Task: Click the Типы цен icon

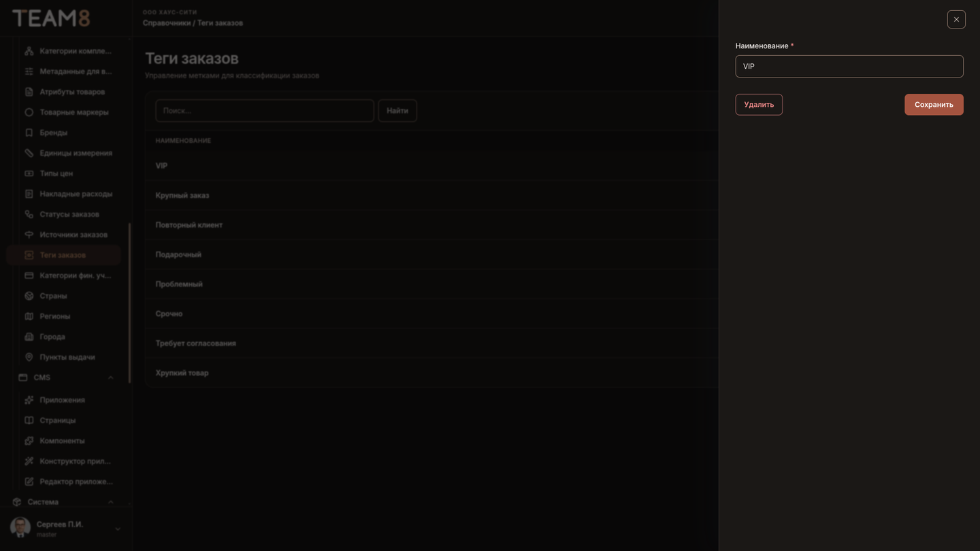Action: tap(29, 173)
